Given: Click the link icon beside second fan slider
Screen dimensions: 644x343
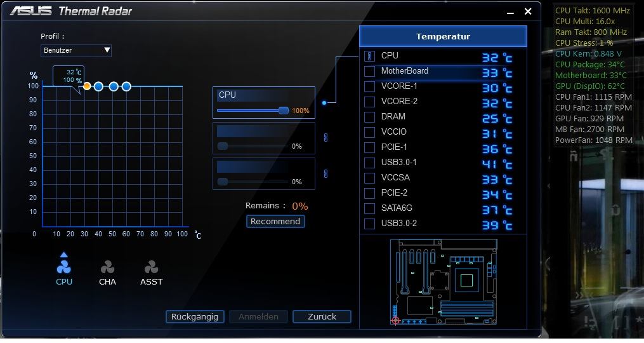Looking at the screenshot, I should coord(325,137).
